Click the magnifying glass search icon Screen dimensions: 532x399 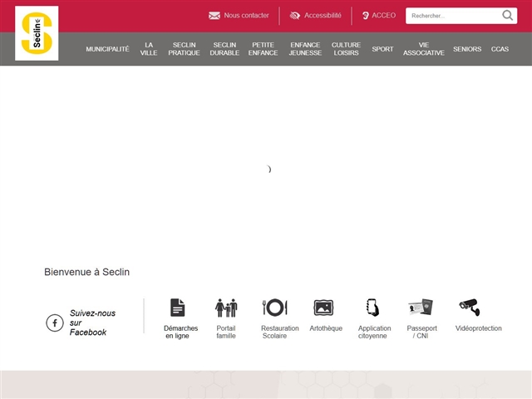(508, 15)
